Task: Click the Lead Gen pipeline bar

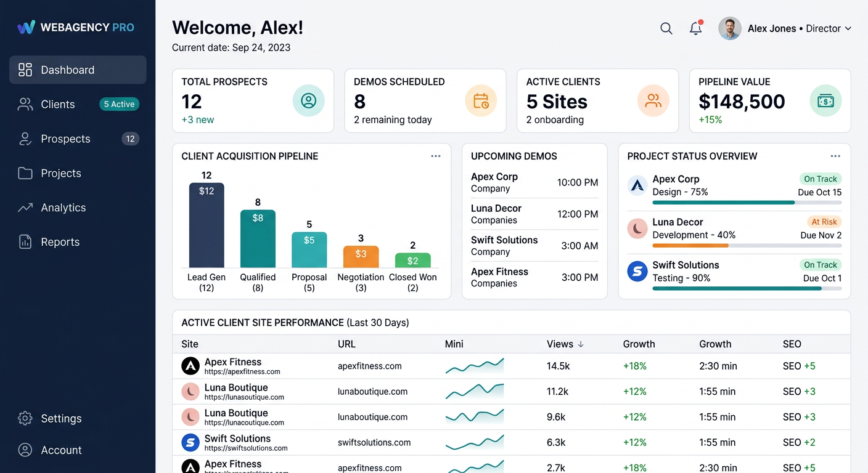Action: [x=207, y=225]
